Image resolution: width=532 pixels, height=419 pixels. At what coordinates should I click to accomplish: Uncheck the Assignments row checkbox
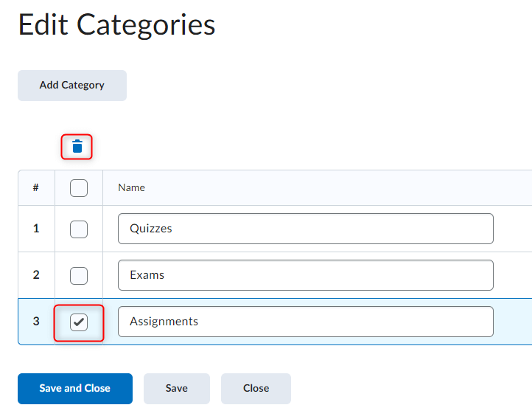coord(79,322)
